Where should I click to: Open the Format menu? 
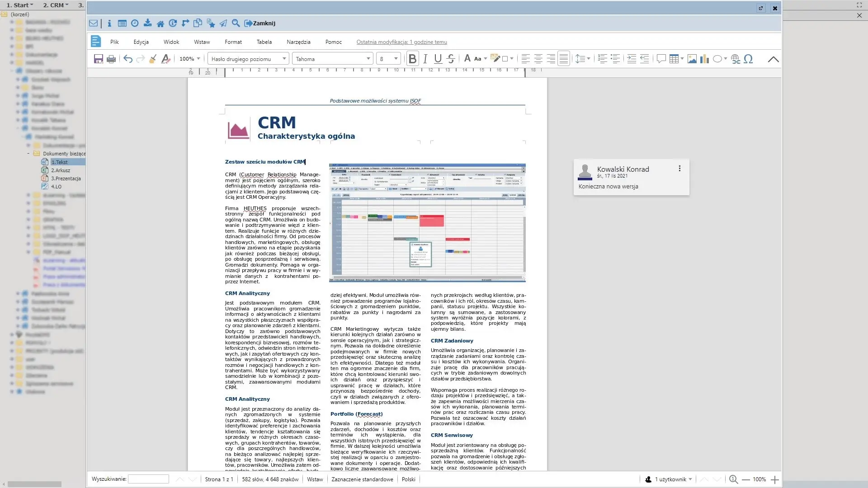[233, 42]
